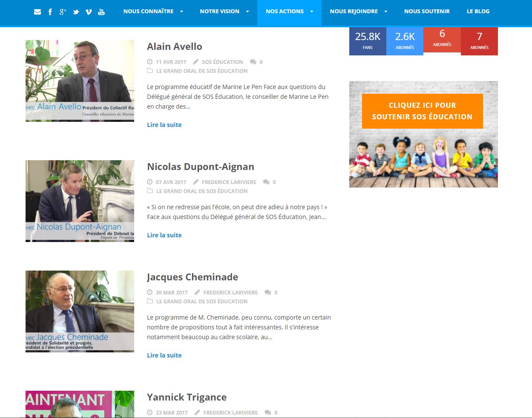Go to NOUS SOUTENIR page
Screen dimensions: 532x418
pyautogui.click(x=427, y=12)
